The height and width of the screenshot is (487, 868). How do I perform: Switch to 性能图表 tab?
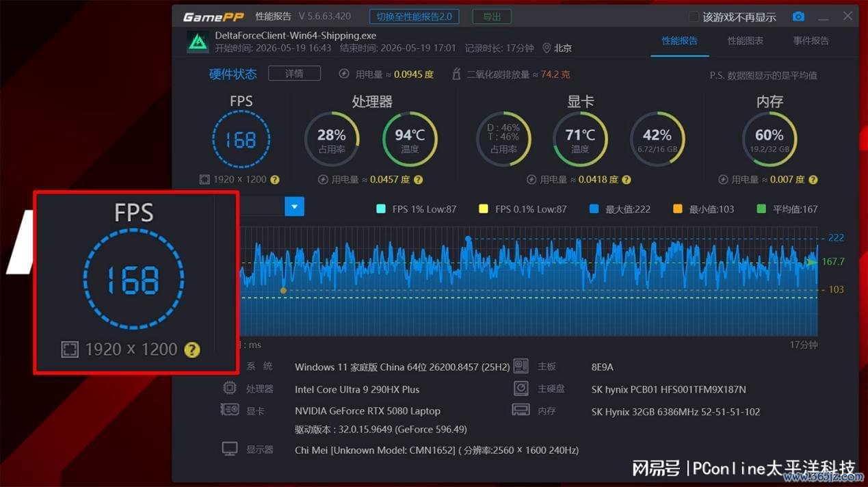[746, 41]
